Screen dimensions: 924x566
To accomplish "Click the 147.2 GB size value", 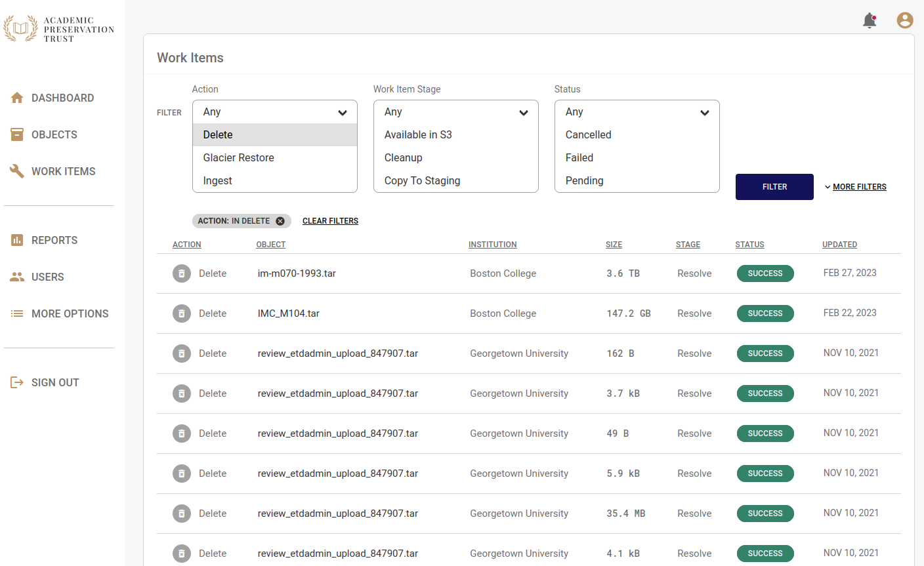I will [629, 313].
